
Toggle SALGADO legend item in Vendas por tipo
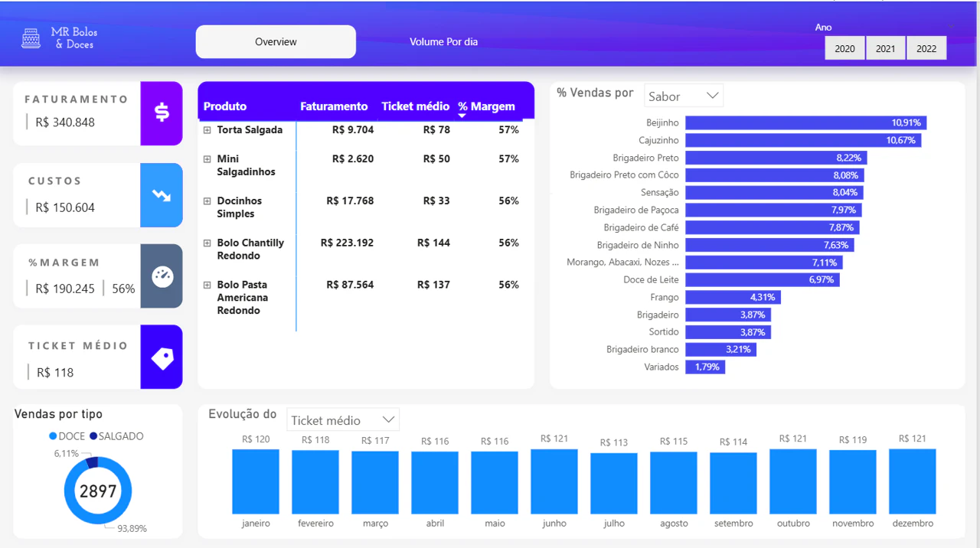pyautogui.click(x=116, y=436)
